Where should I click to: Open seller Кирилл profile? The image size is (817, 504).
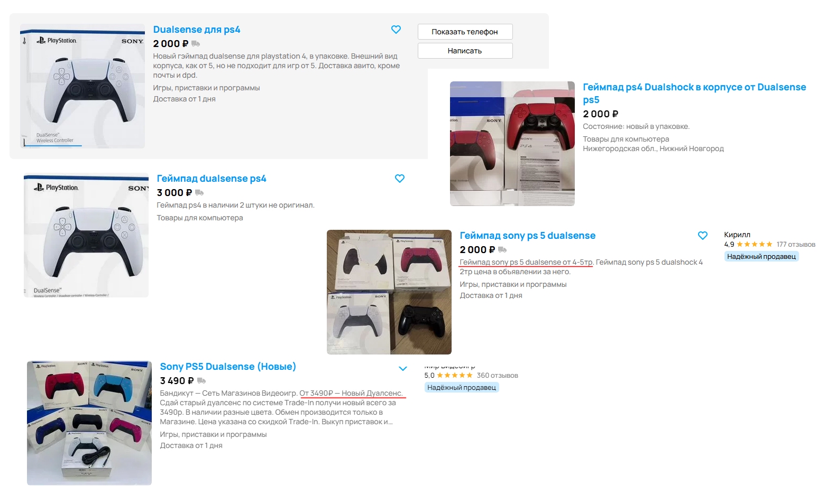[x=737, y=235]
